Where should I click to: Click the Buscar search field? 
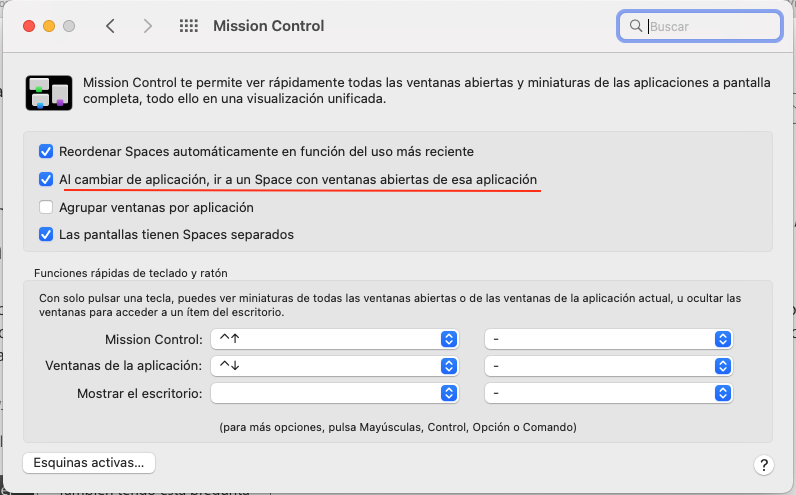pos(710,26)
